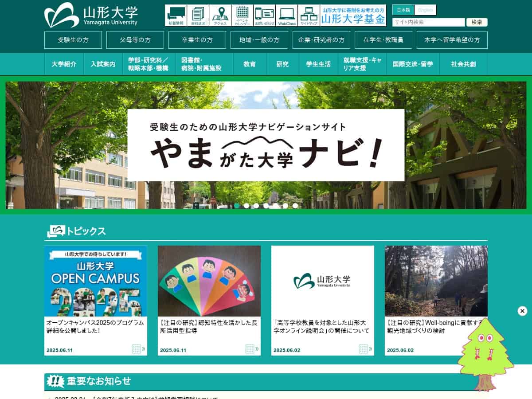Switch language to English
This screenshot has height=399, width=532.
click(x=425, y=10)
